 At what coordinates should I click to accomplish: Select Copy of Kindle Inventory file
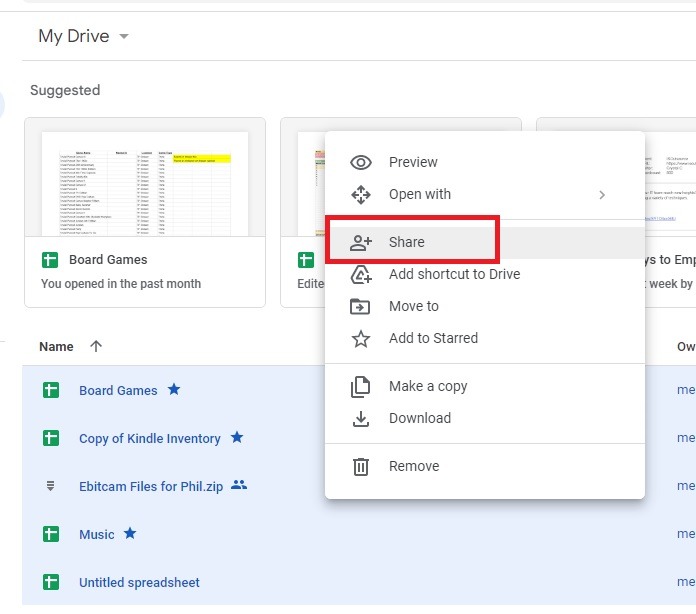(149, 439)
